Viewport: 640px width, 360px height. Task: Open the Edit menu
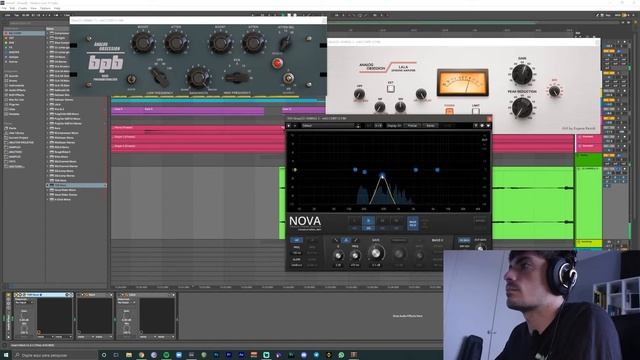[x=12, y=8]
